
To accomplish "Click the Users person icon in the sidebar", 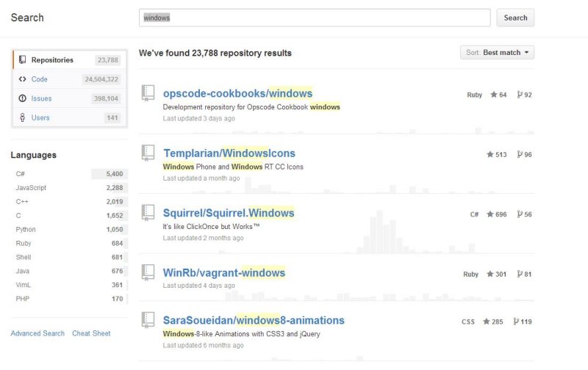I will click(23, 117).
